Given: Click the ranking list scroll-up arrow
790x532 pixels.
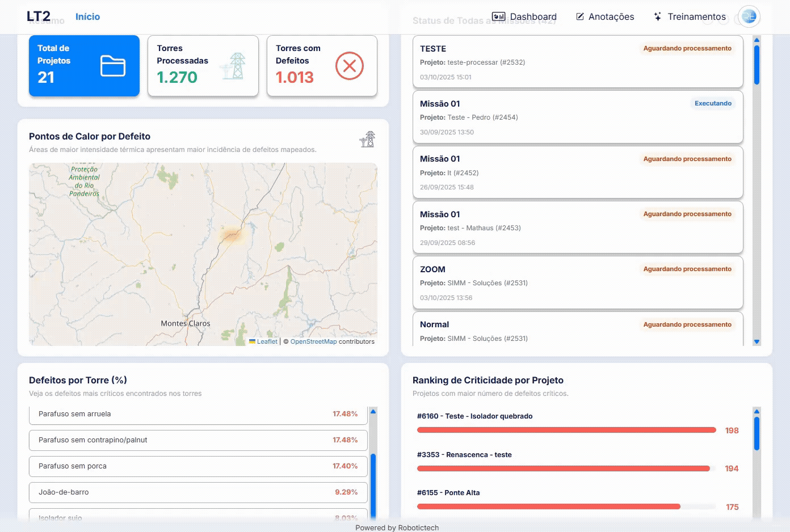Looking at the screenshot, I should pos(757,411).
